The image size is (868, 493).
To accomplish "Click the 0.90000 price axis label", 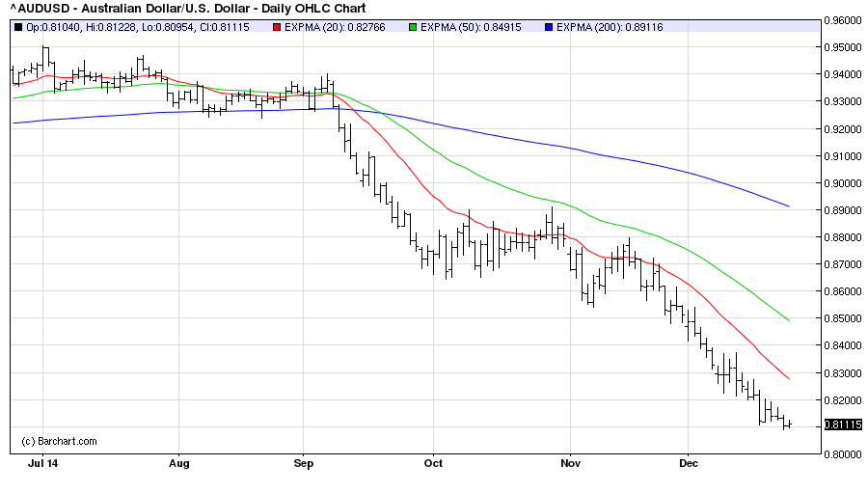I will click(x=844, y=183).
